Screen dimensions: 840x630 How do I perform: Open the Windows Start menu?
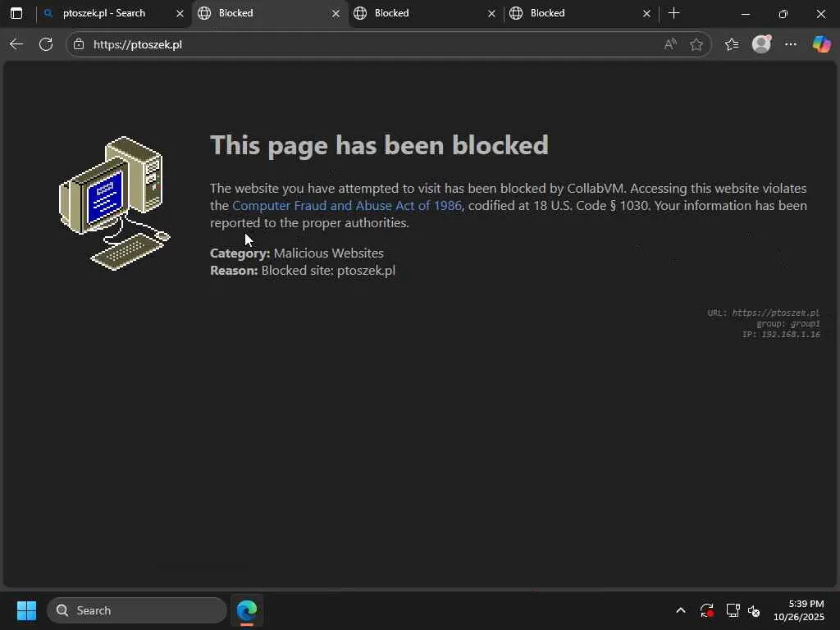tap(26, 610)
